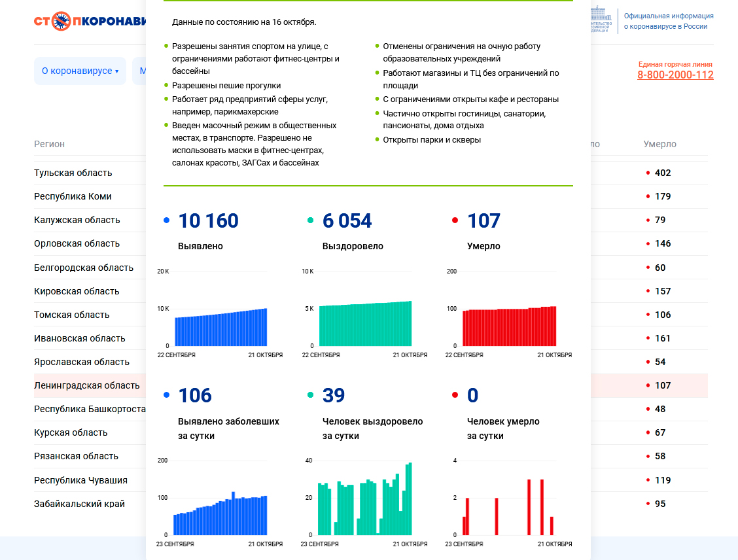This screenshot has width=738, height=560.
Task: Click the red Умерло cumulative bar chart
Action: click(x=509, y=326)
